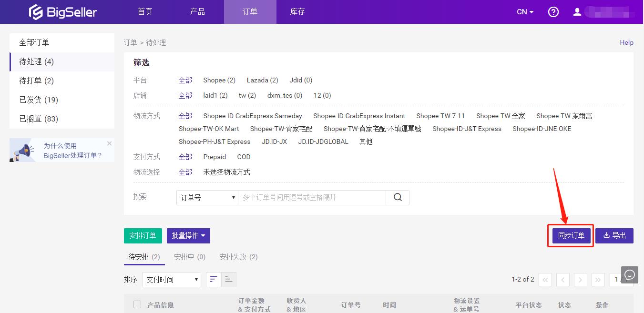Filter by Shopee-ID-GrabExpress Instant
Screen dimensions: 644x313
coord(359,116)
